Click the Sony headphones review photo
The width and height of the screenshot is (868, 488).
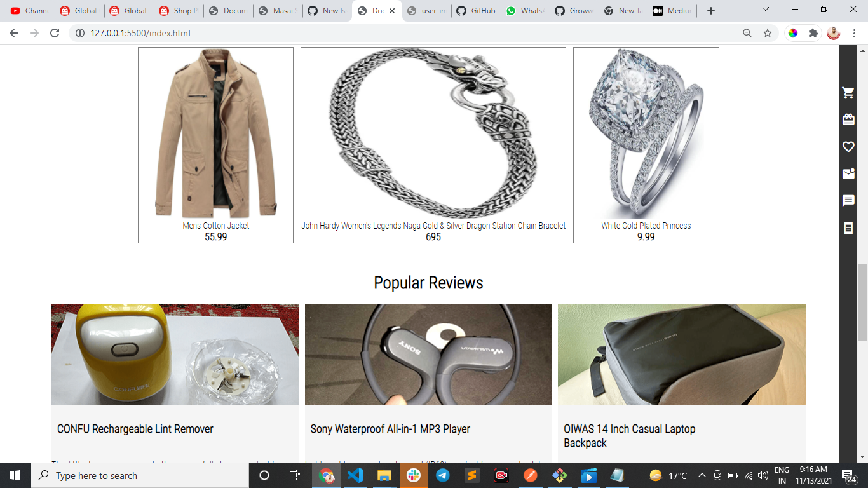[428, 355]
